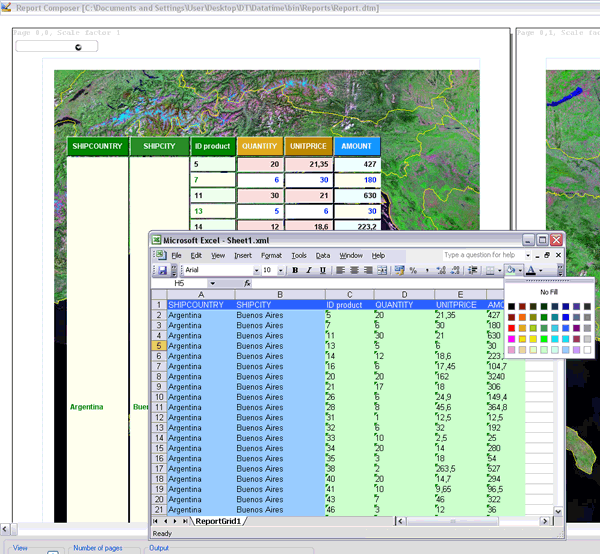Go to the previous sheet tab arrow

pyautogui.click(x=165, y=521)
